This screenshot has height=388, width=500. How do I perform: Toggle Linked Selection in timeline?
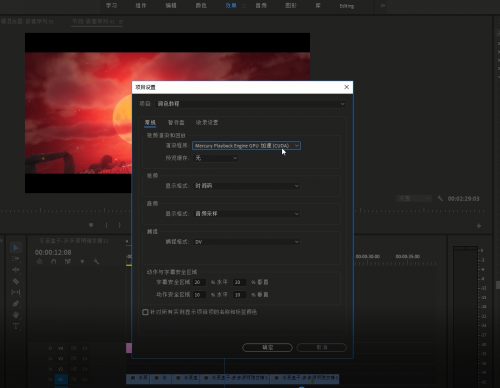tap(68, 262)
